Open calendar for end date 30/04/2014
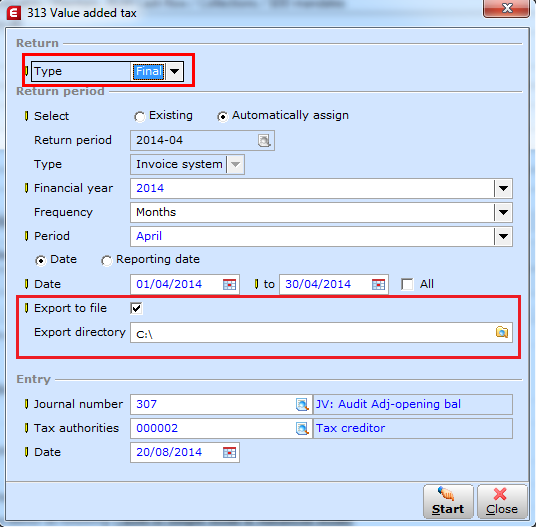The image size is (536, 527). coord(378,284)
